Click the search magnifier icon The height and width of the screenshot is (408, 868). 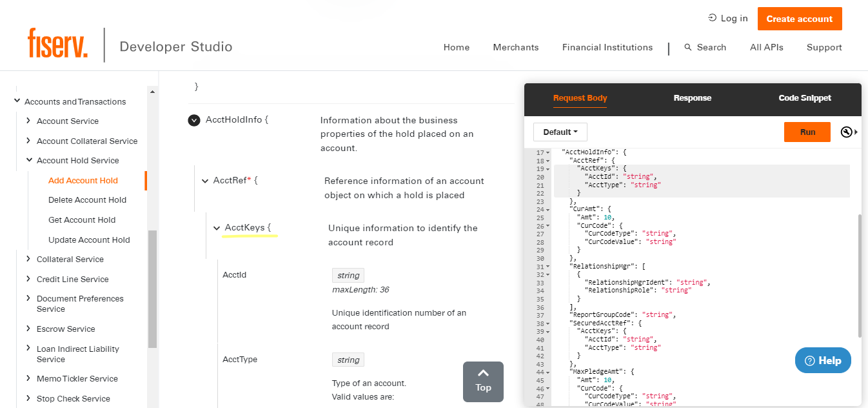(688, 47)
